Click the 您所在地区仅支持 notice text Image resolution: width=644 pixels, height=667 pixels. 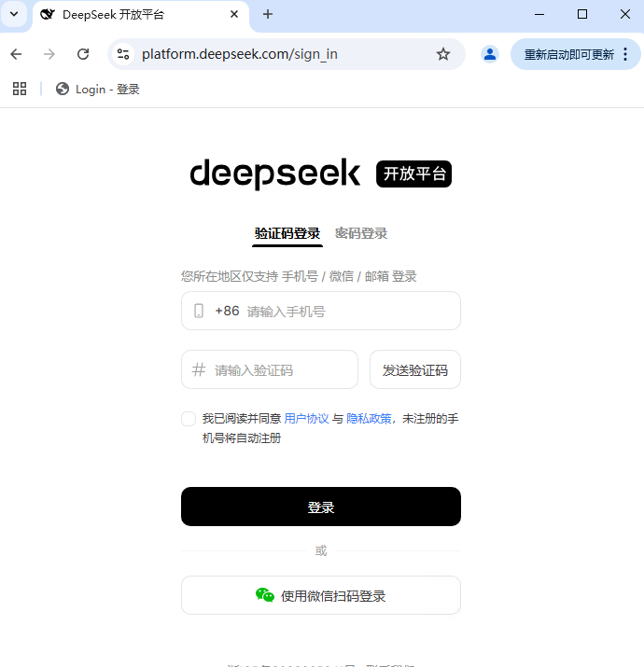click(x=299, y=276)
